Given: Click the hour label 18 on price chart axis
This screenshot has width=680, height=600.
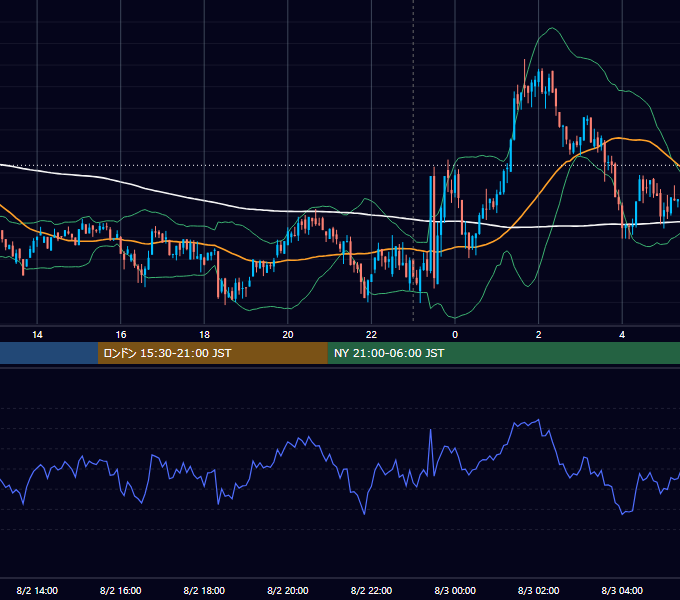Looking at the screenshot, I should (204, 335).
